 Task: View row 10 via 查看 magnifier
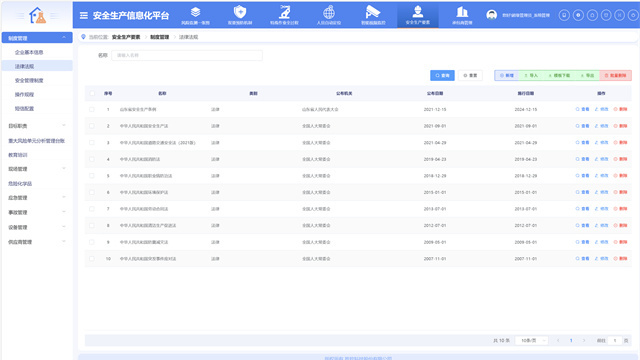pos(582,259)
